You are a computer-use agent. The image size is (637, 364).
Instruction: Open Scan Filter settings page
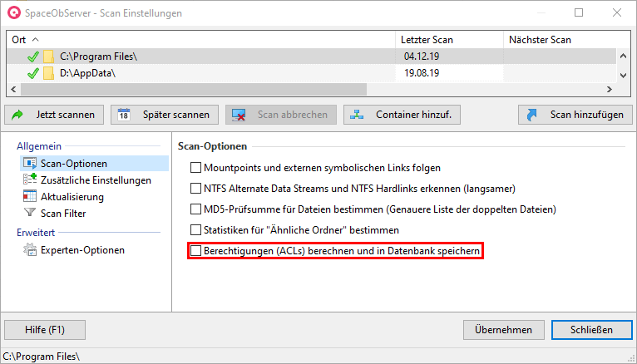(63, 213)
